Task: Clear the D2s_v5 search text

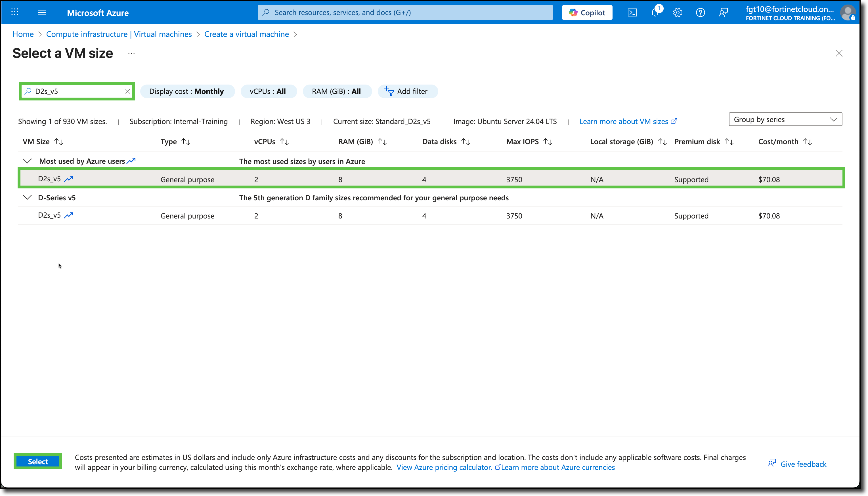Action: click(127, 91)
